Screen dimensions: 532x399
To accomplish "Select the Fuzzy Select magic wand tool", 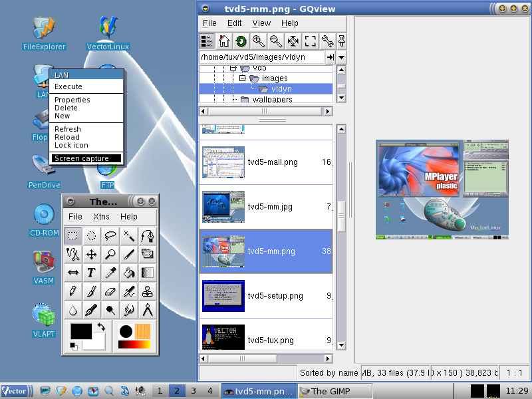I will click(129, 235).
